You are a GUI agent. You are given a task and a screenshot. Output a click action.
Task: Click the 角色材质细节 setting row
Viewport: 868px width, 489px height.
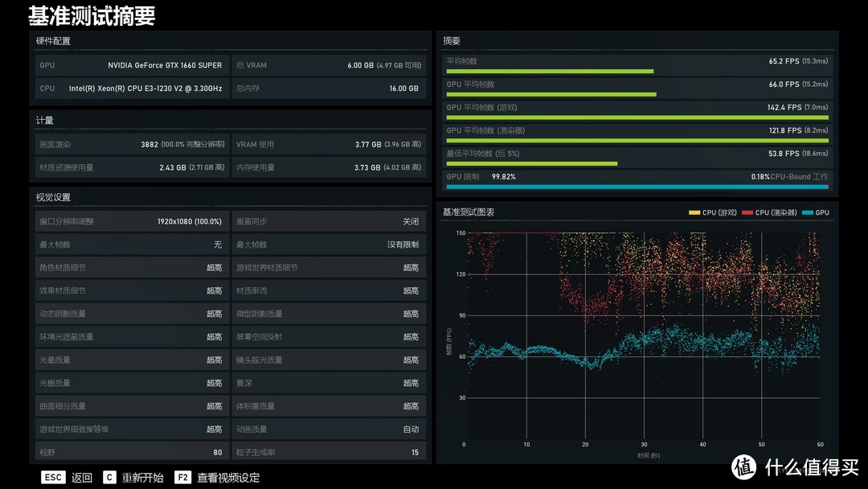132,268
